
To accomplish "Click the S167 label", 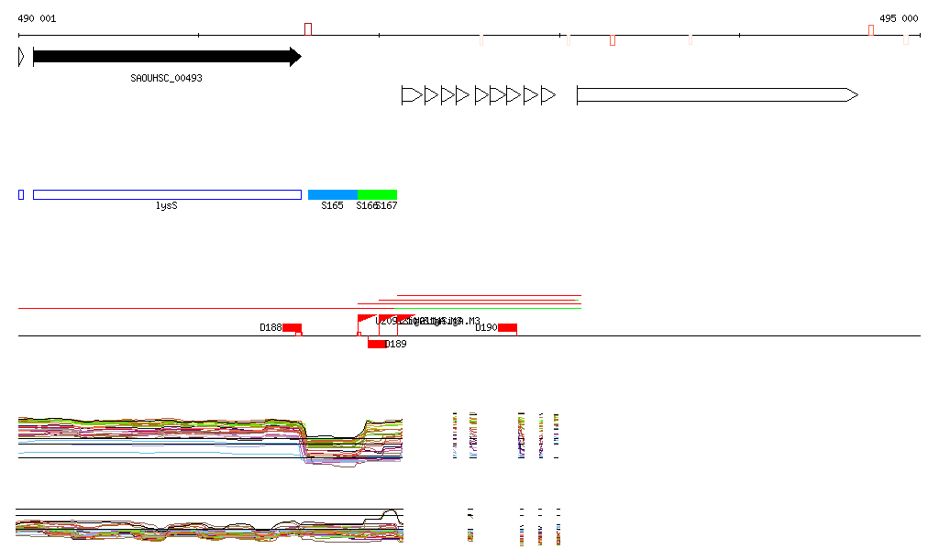I will pos(388,206).
